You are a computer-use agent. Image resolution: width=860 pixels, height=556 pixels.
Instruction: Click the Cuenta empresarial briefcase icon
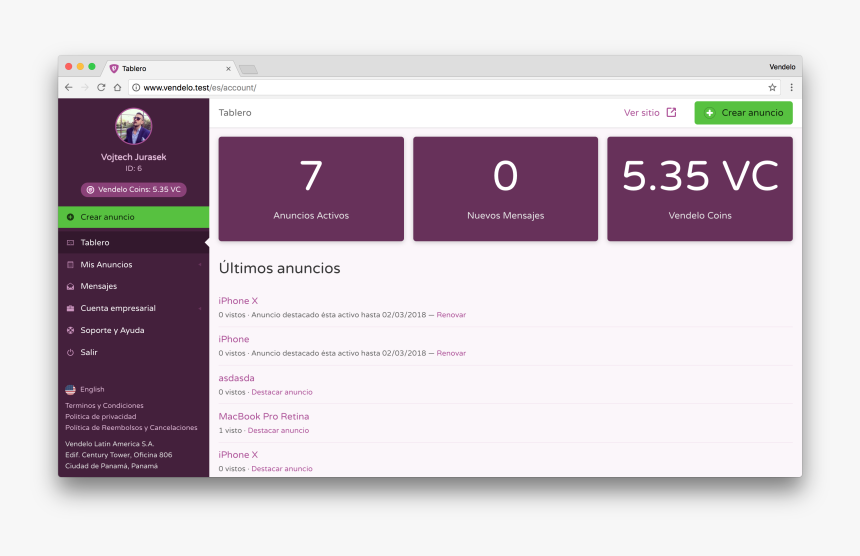pyautogui.click(x=70, y=308)
